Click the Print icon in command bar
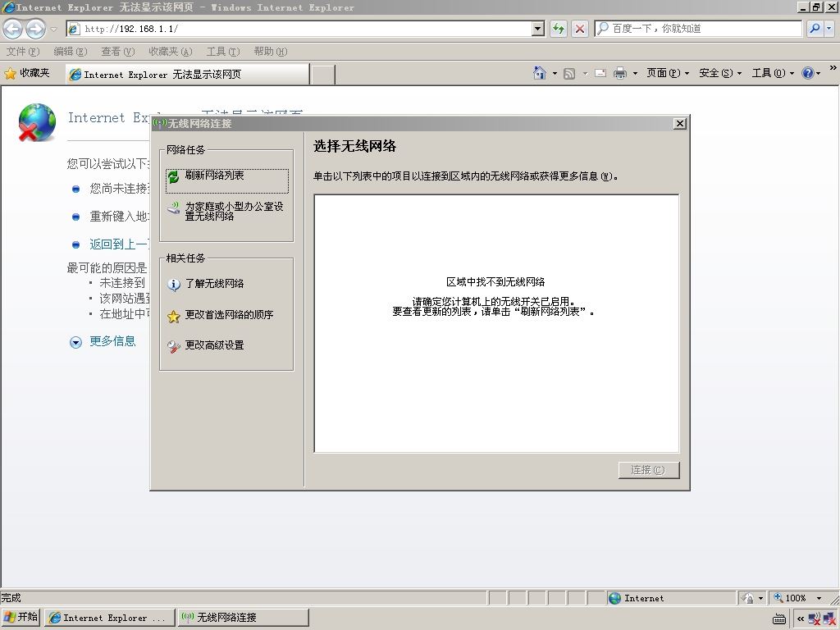The width and height of the screenshot is (840, 630). click(620, 73)
